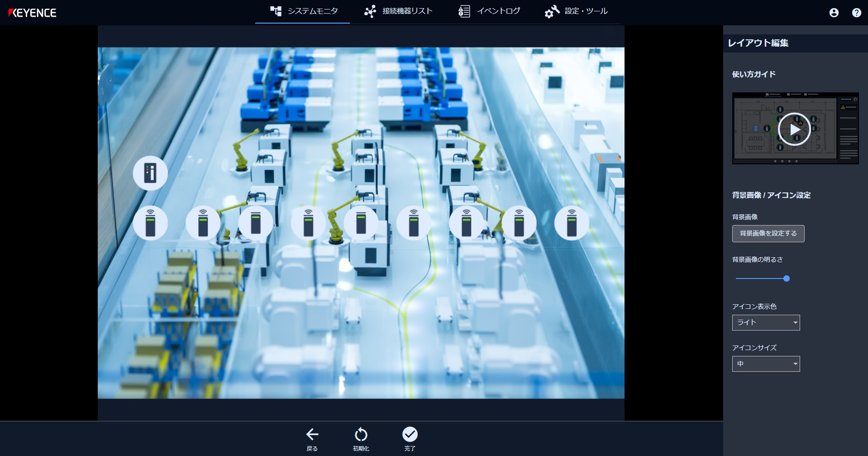
Task: Adjust the 背景画像の明るさ slider handle
Action: pos(786,279)
